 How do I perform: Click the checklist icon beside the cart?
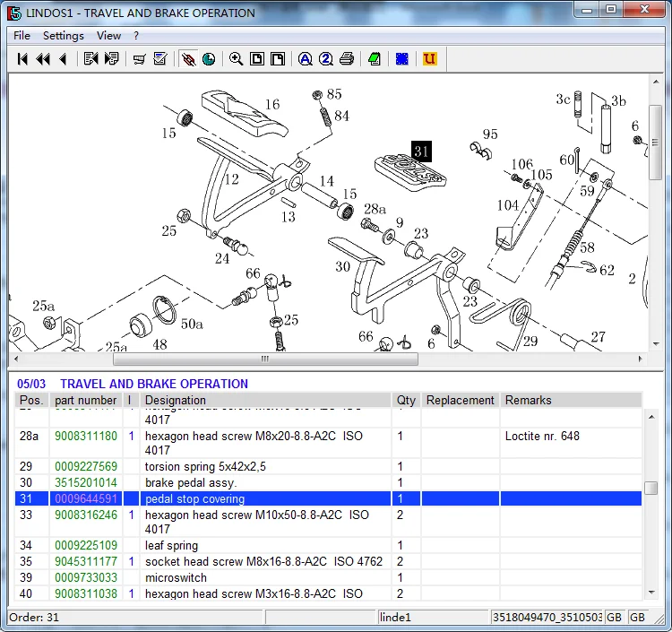[x=160, y=59]
